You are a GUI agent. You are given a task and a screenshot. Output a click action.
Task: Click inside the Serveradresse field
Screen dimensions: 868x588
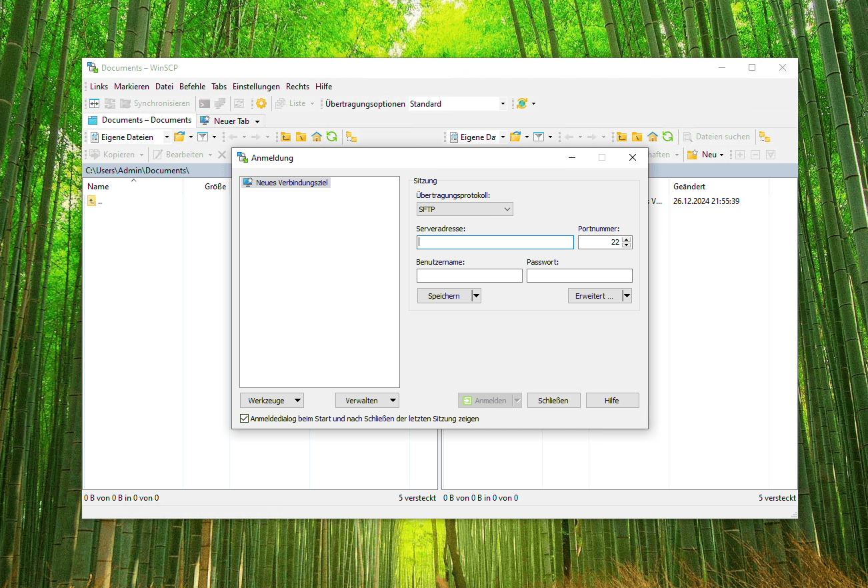pyautogui.click(x=495, y=242)
